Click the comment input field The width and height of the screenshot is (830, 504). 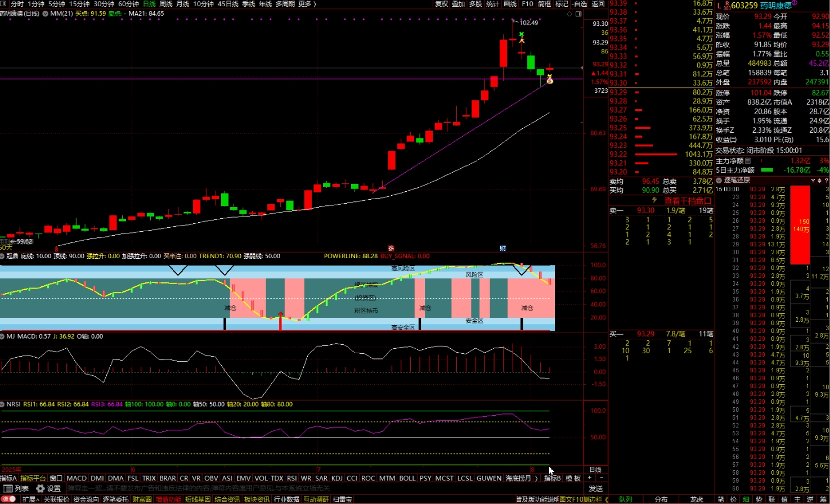tap(325, 488)
